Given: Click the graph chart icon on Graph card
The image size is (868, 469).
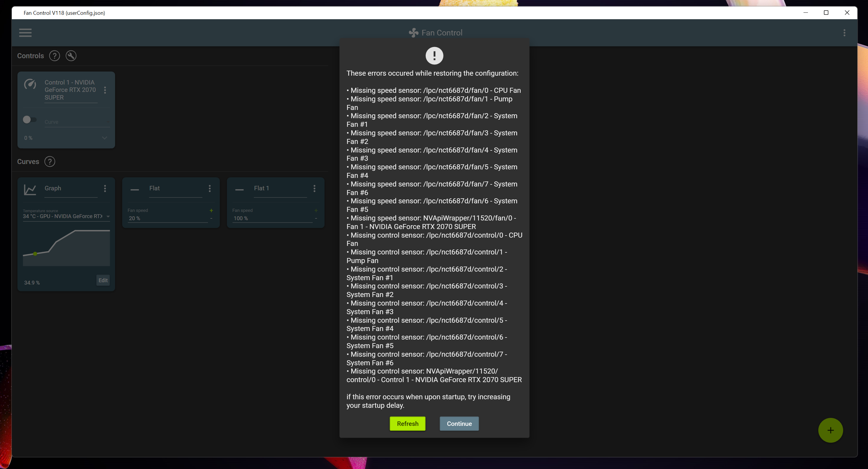Looking at the screenshot, I should point(30,189).
